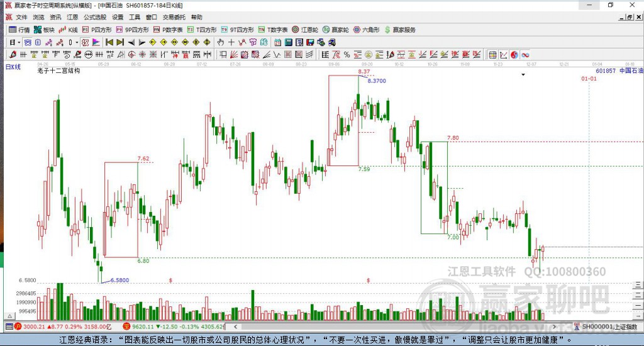644x346 pixels.
Task: Jump to last bar with skip-to-end icon
Action: pos(120,42)
